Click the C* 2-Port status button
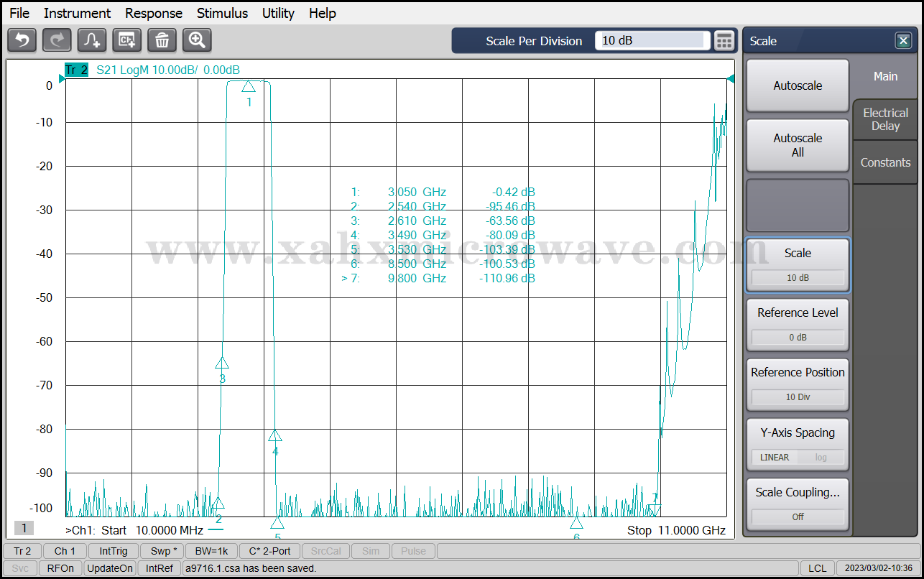The image size is (924, 579). [x=270, y=551]
